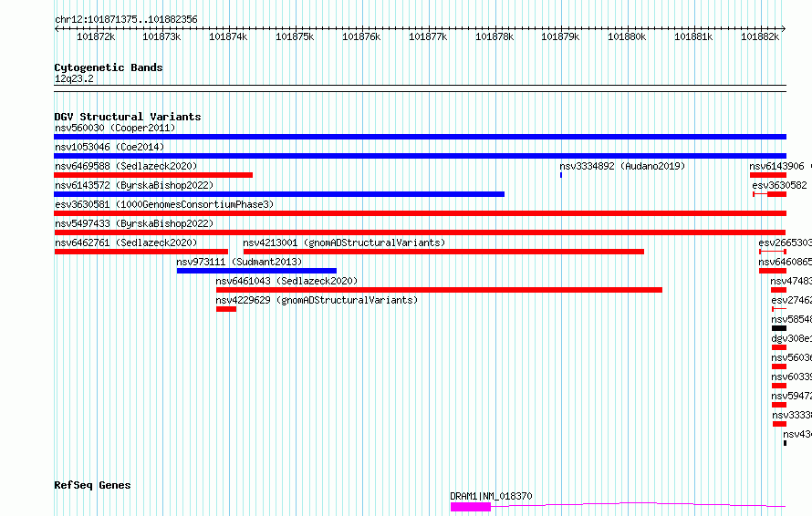Select the blue nsv973111 variant bar
The width and height of the screenshot is (812, 516).
tap(256, 271)
